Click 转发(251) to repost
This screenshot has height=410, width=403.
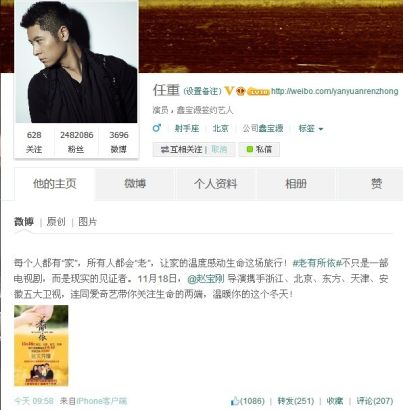pyautogui.click(x=296, y=401)
